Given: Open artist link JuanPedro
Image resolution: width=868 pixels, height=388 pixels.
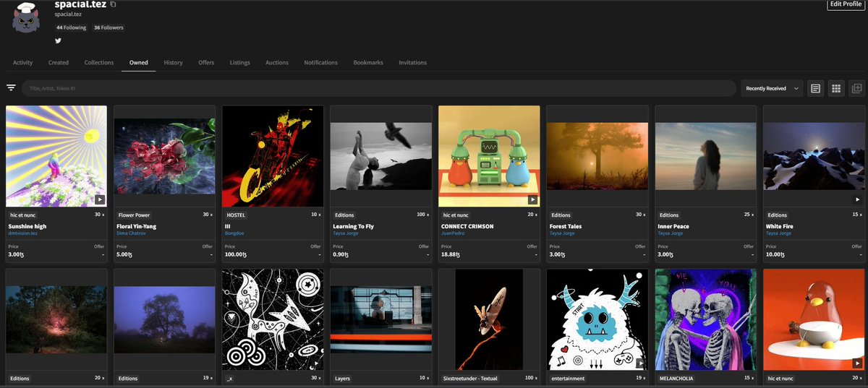Looking at the screenshot, I should point(453,233).
